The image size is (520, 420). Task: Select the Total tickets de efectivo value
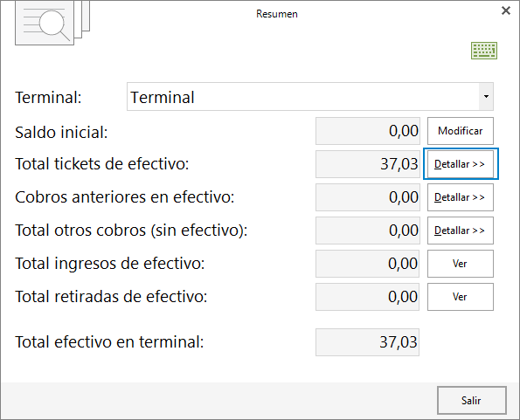[368, 164]
